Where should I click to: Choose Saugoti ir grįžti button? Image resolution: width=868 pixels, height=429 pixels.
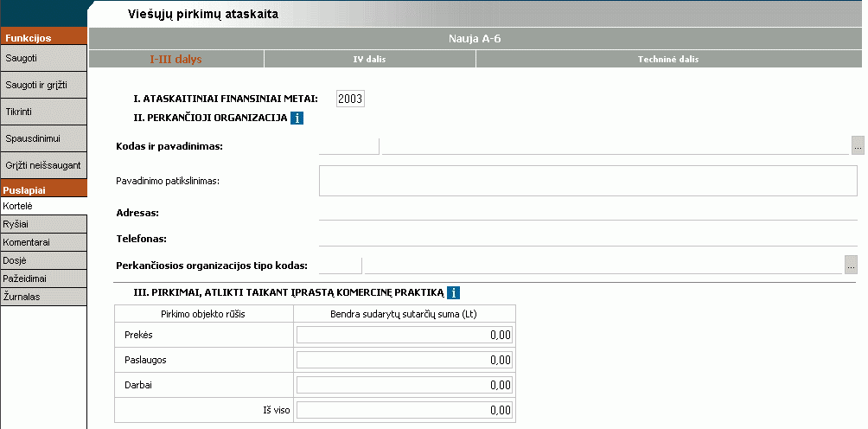44,86
